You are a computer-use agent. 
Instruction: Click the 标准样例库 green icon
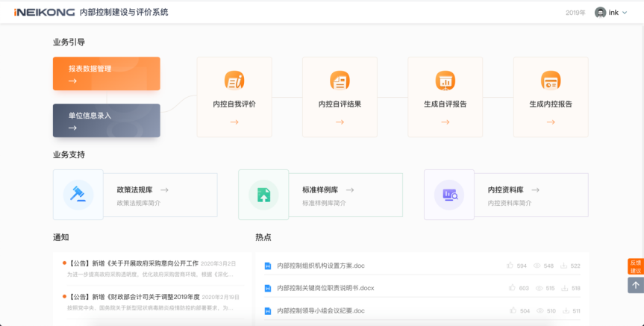[x=263, y=195]
